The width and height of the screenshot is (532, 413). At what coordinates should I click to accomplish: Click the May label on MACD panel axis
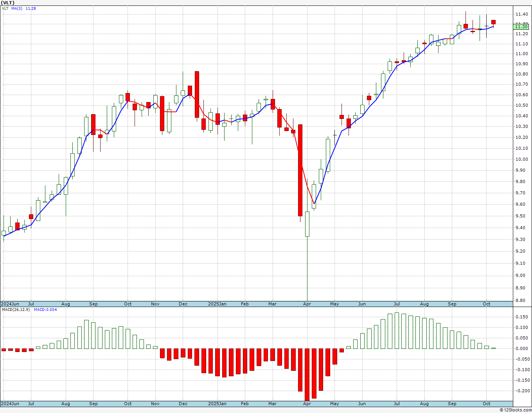[334, 404]
